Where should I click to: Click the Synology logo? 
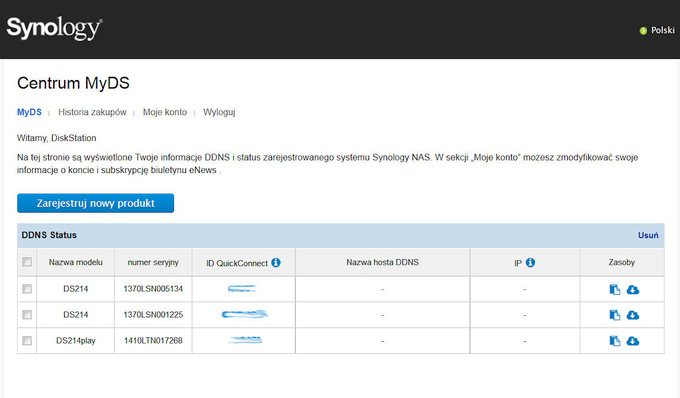click(54, 29)
